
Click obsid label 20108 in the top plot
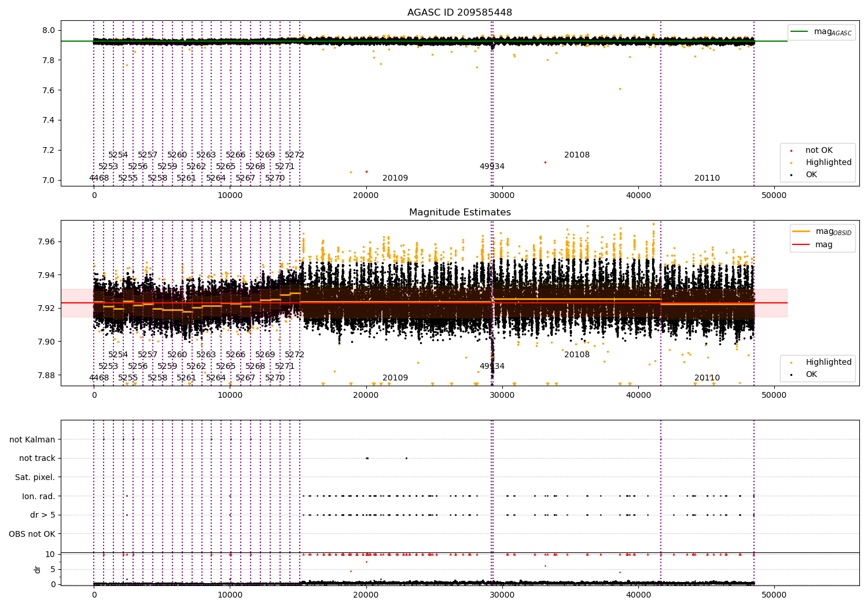577,155
